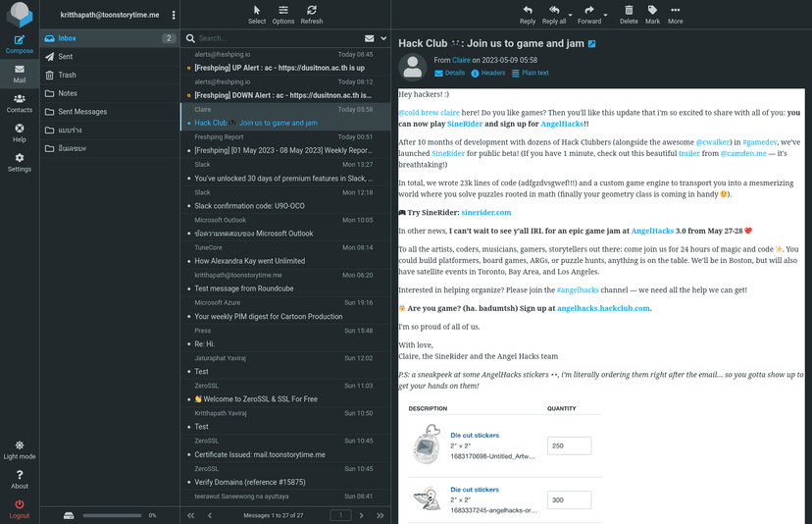Click the Logout power icon

click(20, 508)
